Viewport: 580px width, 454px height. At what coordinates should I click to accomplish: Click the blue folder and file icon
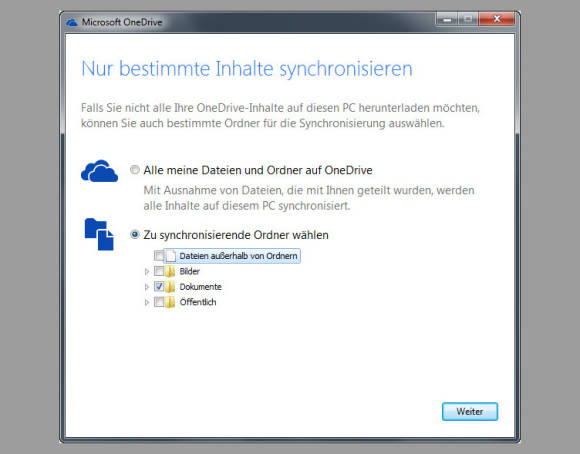[99, 234]
